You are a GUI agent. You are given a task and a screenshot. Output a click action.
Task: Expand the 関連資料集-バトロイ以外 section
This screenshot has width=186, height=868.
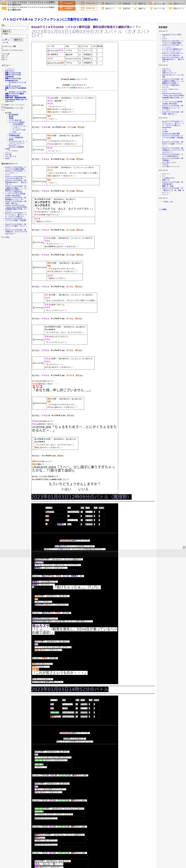3,108
